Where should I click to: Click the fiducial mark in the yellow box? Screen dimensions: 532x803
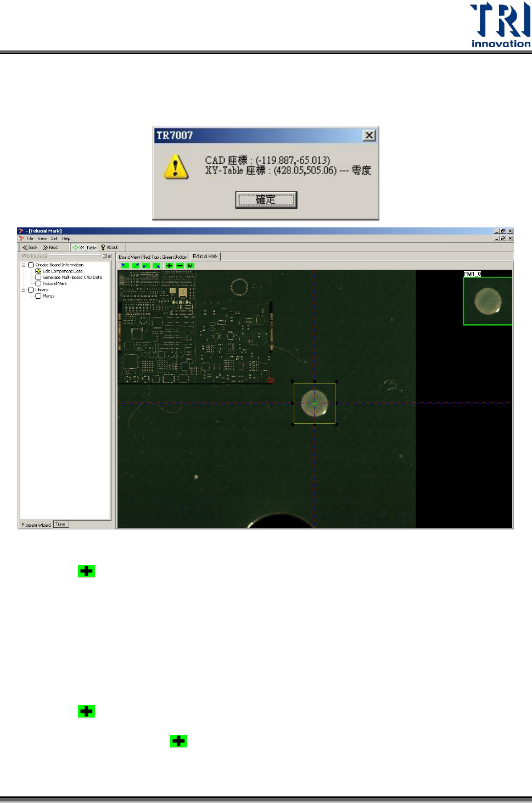click(x=315, y=403)
